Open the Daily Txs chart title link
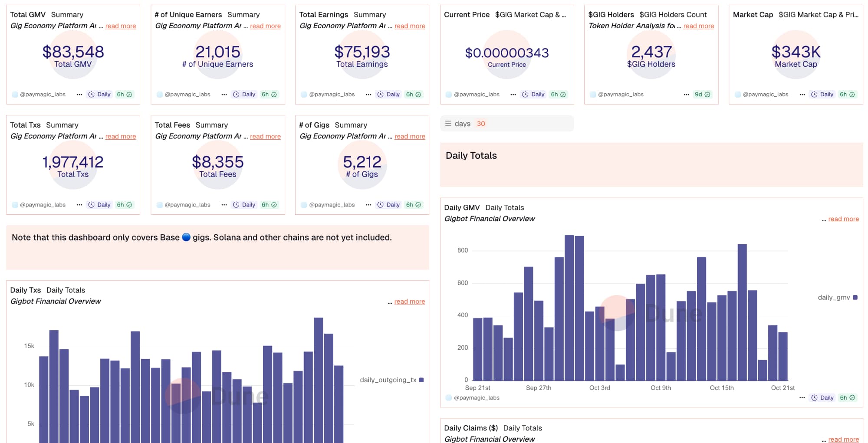 tap(25, 290)
